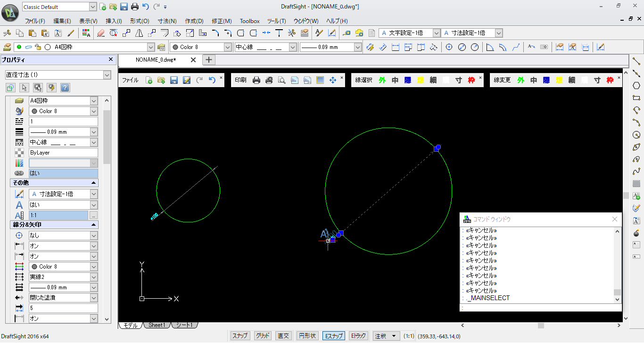Toggle Eスナップ entity snap
The width and height of the screenshot is (644, 343).
coord(333,336)
